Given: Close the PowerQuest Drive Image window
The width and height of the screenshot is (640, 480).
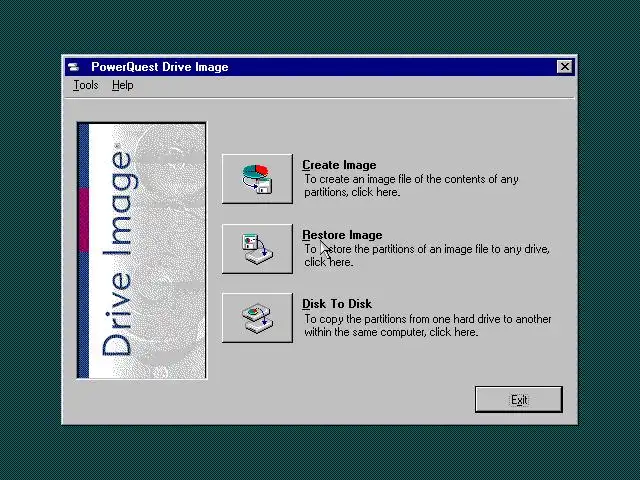Looking at the screenshot, I should click(x=564, y=67).
